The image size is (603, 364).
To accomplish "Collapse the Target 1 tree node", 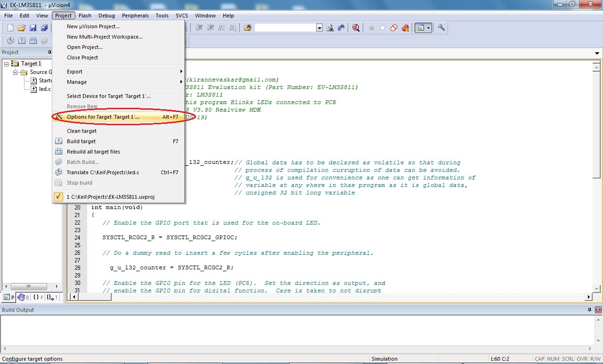I will [7, 64].
